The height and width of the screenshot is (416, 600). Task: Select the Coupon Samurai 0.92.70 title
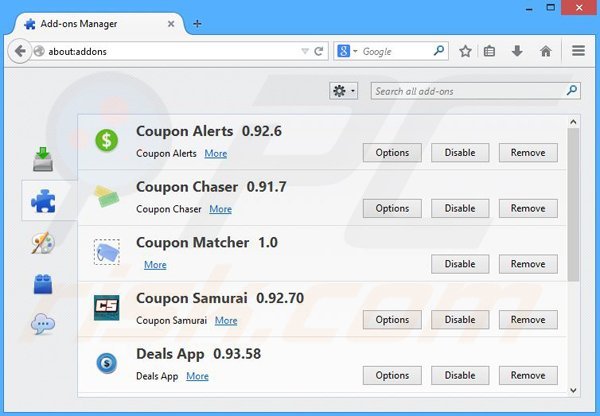point(220,298)
